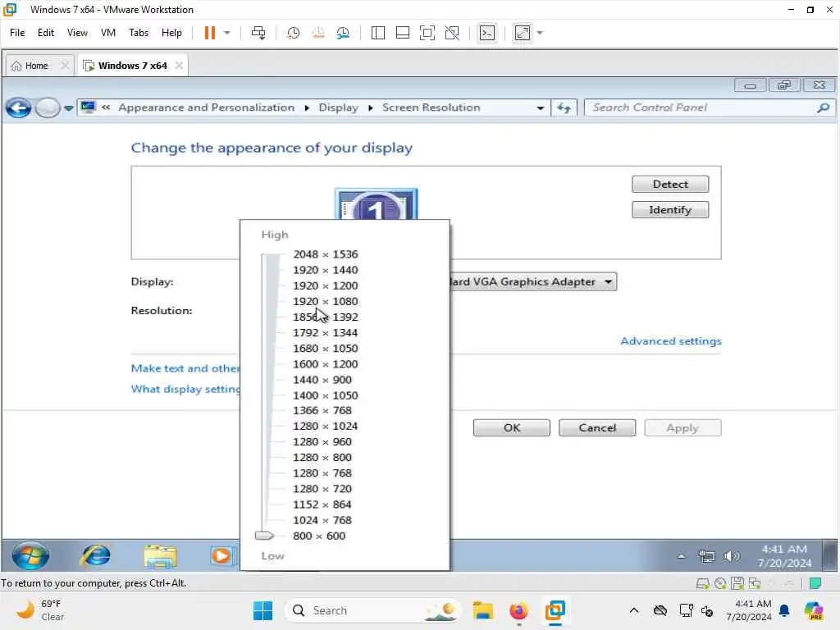Open the Edit menu

coord(46,33)
